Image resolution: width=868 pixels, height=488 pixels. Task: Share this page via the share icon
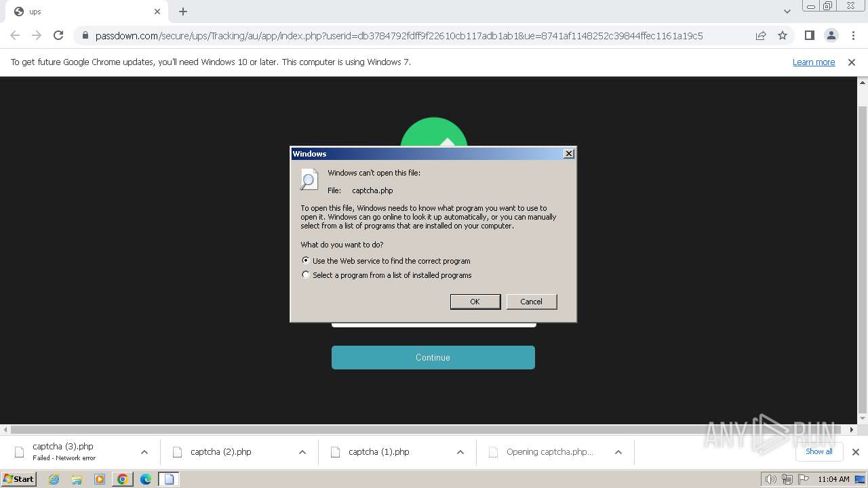761,35
